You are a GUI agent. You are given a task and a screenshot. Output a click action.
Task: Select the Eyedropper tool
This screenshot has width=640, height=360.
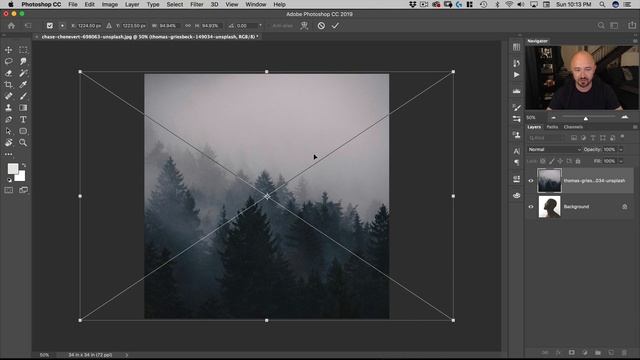[23, 84]
